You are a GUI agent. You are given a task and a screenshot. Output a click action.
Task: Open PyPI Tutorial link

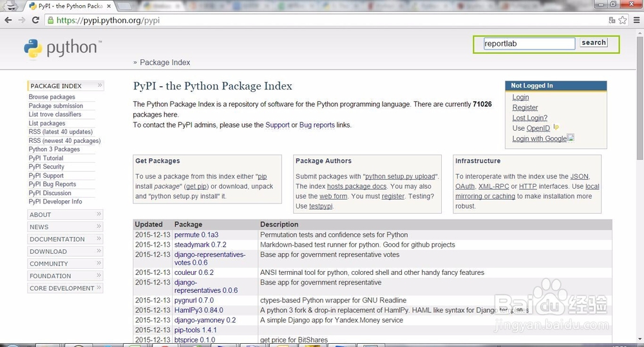tap(46, 158)
